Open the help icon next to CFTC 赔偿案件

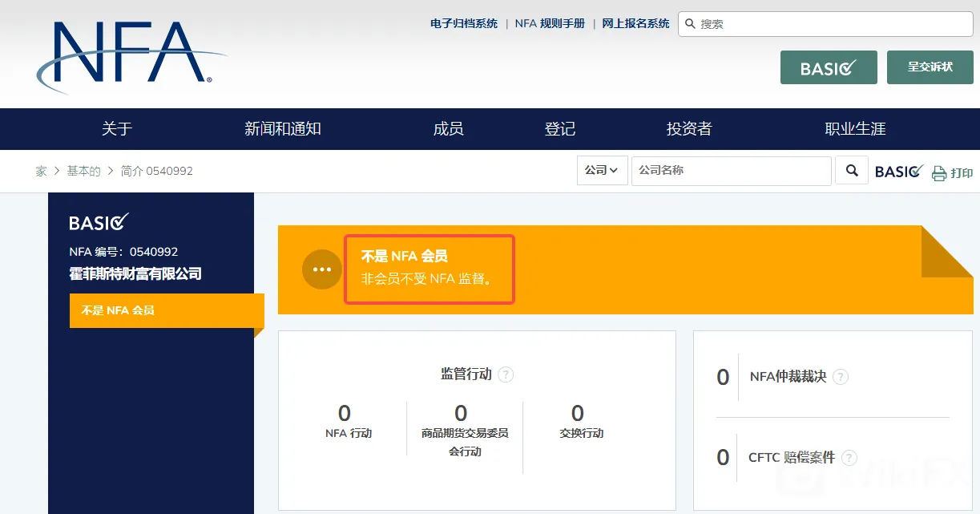(849, 458)
